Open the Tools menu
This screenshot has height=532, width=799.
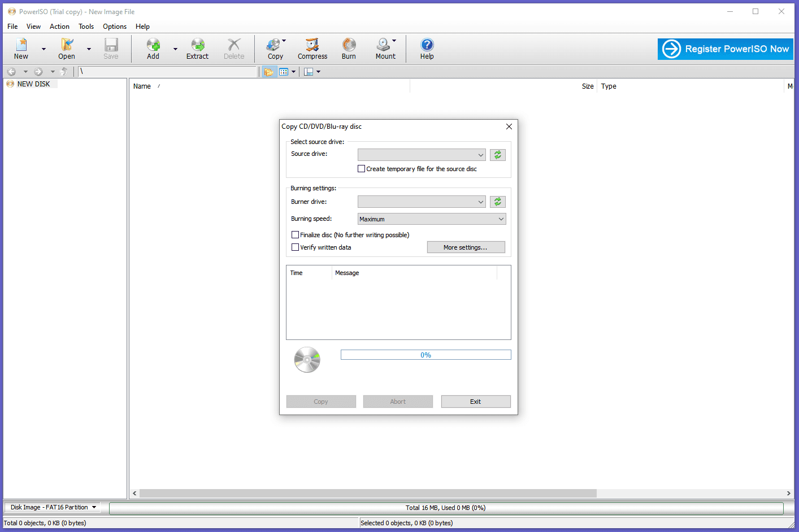coord(86,27)
